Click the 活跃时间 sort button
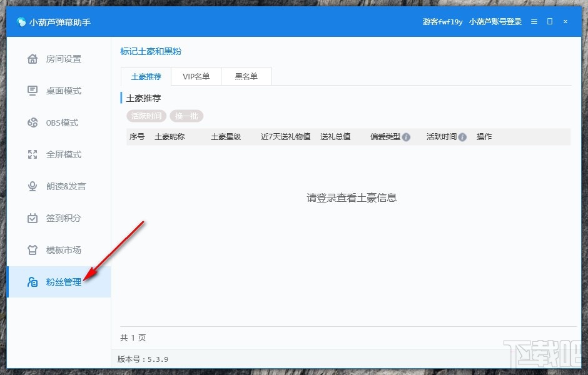Image resolution: width=588 pixels, height=375 pixels. click(147, 116)
